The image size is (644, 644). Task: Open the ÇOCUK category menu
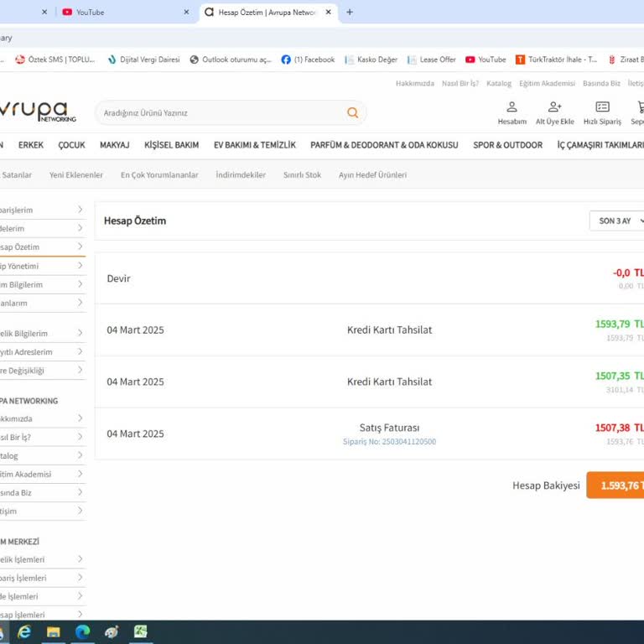pos(71,145)
